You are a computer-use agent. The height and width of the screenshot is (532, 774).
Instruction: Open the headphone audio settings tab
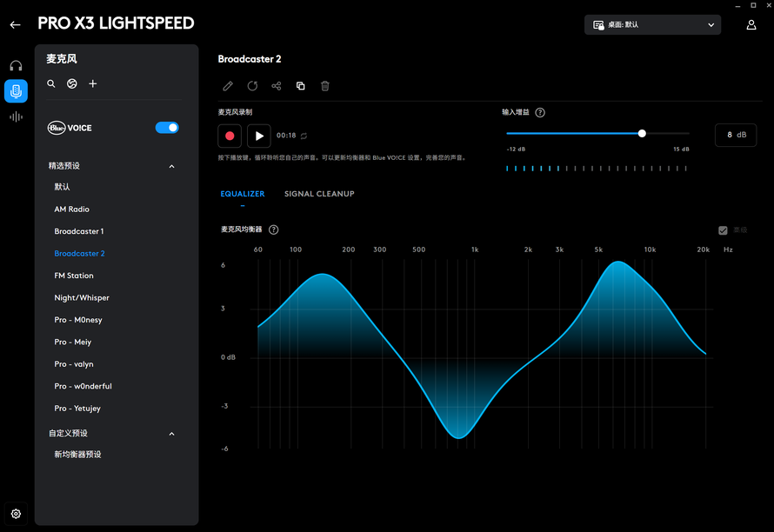16,66
